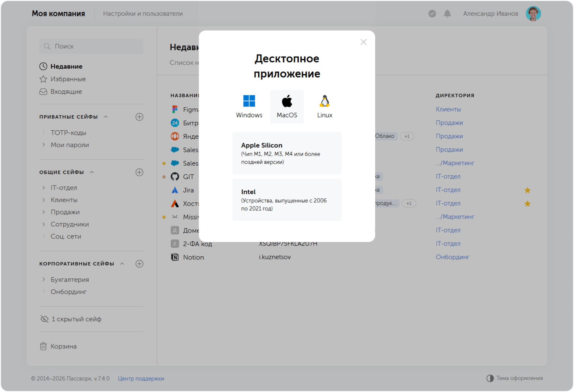Select the Linux penguin icon
Image resolution: width=574 pixels, height=392 pixels.
(x=324, y=101)
